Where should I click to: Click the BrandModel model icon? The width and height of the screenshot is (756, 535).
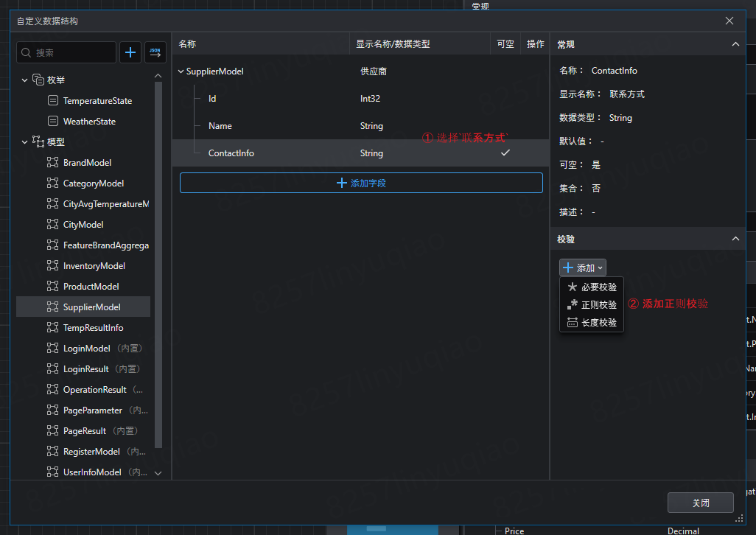pyautogui.click(x=52, y=163)
